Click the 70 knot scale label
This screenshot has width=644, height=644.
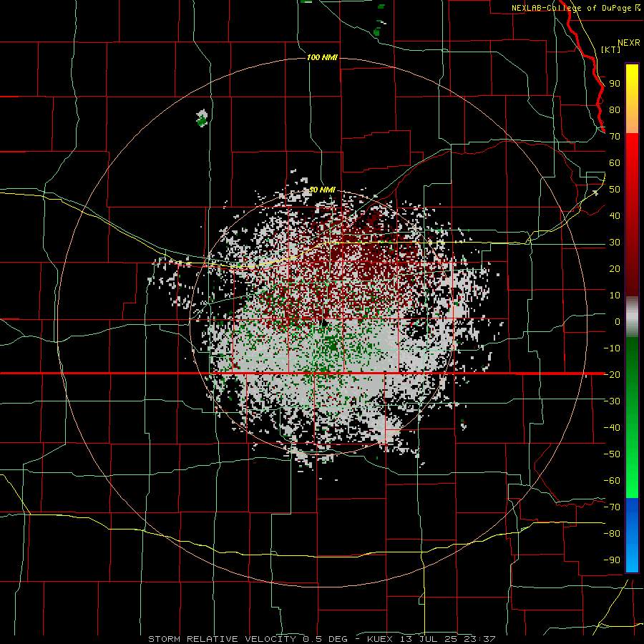tap(615, 137)
